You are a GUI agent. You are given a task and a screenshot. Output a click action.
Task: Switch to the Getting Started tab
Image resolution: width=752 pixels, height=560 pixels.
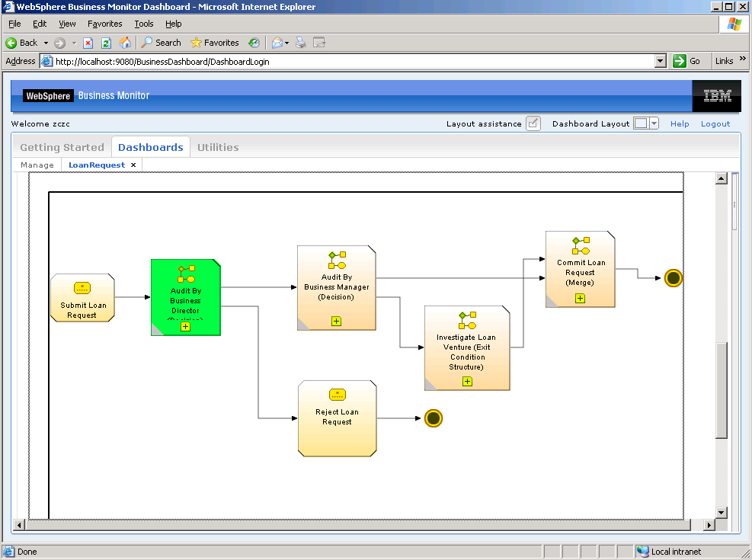[x=62, y=147]
